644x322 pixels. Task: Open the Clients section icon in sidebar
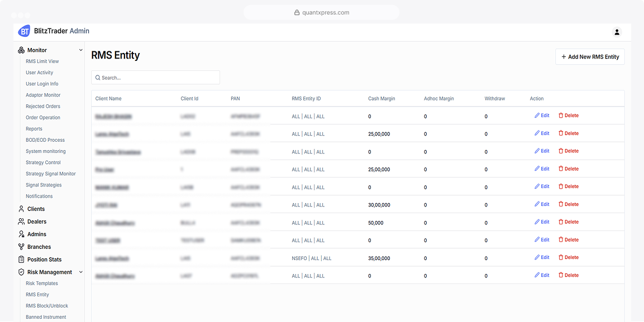21,209
